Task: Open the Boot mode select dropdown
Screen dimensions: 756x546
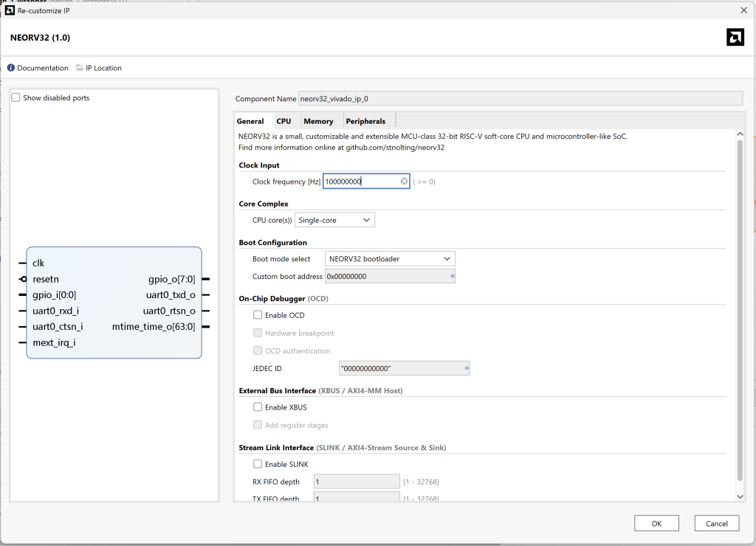Action: point(390,259)
